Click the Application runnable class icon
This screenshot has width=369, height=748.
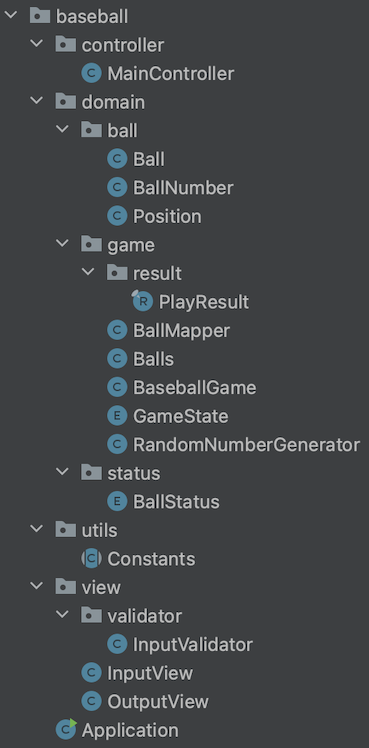tap(66, 729)
